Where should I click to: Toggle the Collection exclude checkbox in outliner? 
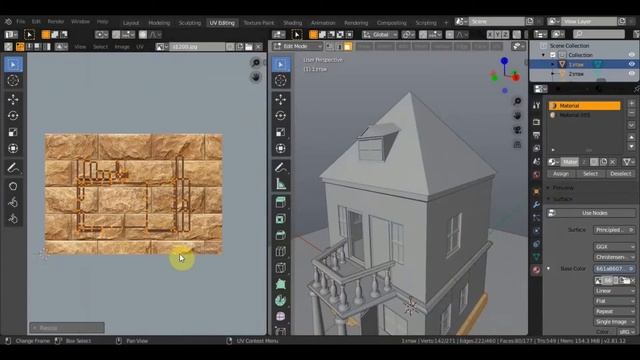(x=553, y=55)
